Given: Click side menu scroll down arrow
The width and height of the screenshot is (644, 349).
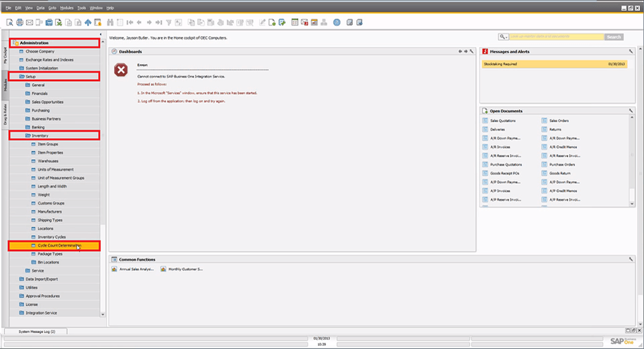Looking at the screenshot, I should pyautogui.click(x=103, y=315).
